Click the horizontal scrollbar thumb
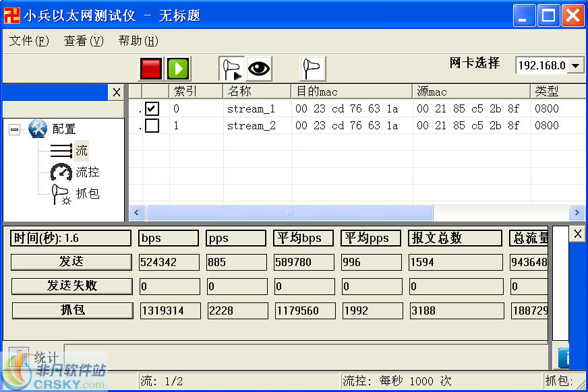 coord(290,213)
